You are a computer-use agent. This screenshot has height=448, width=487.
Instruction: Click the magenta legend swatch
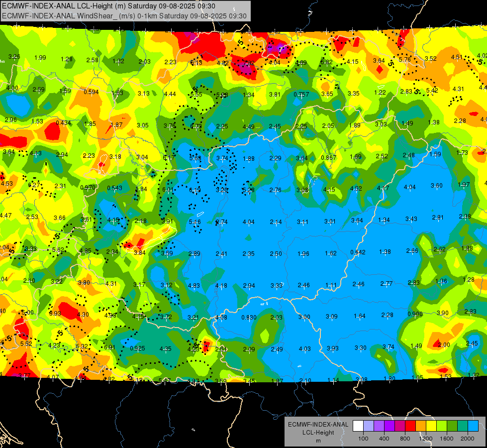tap(400, 426)
